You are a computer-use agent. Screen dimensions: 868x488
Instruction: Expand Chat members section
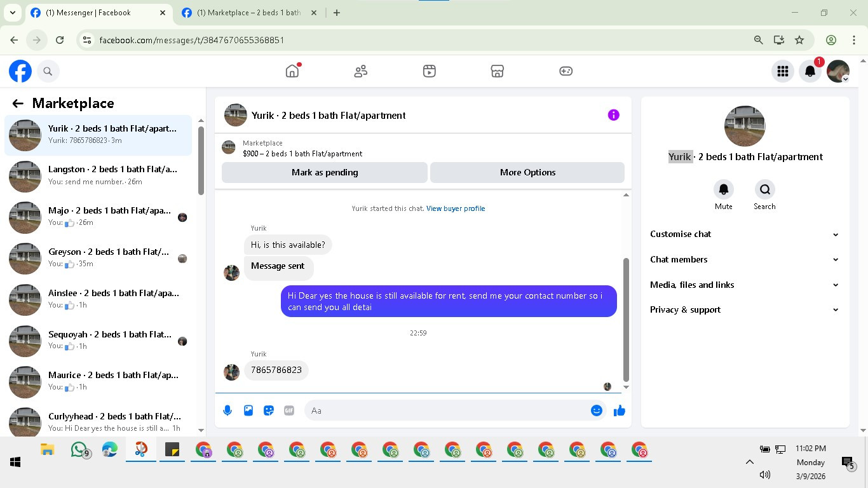(x=744, y=259)
